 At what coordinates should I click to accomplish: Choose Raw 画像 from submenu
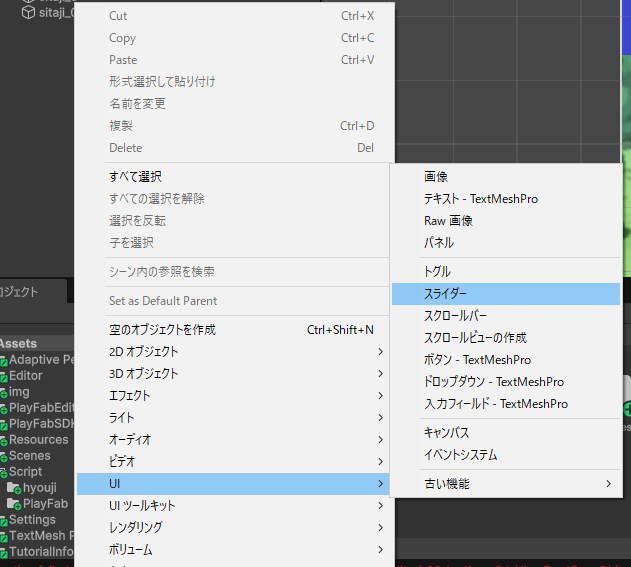[x=505, y=221]
